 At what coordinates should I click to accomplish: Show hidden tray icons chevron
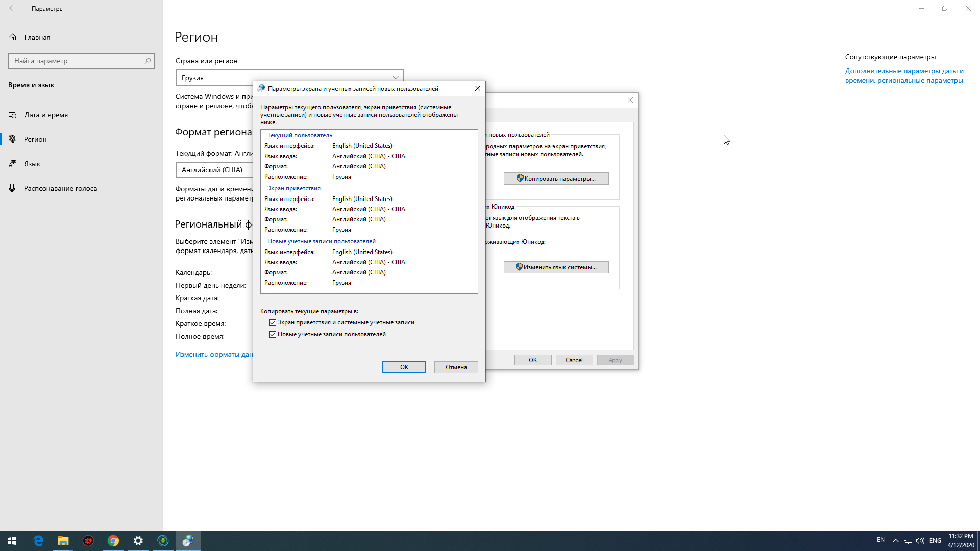tap(896, 541)
